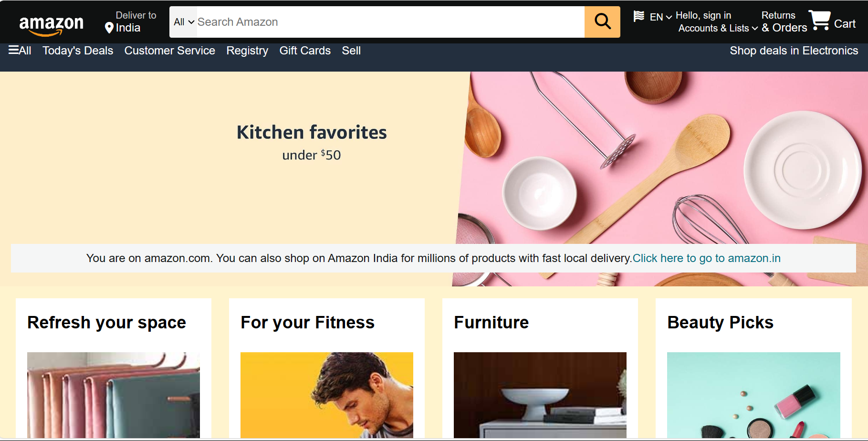Viewport: 868px width, 441px height.
Task: Open Today's Deals in the nav bar
Action: point(78,51)
